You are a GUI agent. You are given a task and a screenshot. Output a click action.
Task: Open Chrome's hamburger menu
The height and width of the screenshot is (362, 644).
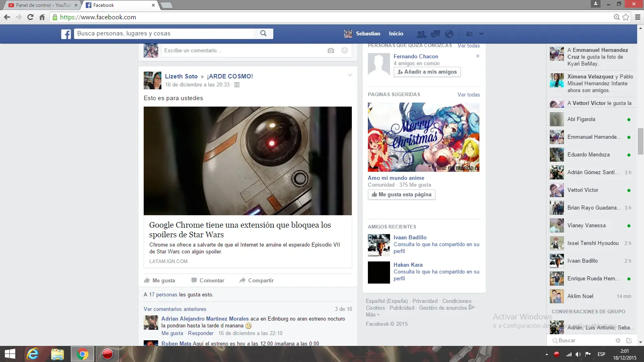click(638, 17)
